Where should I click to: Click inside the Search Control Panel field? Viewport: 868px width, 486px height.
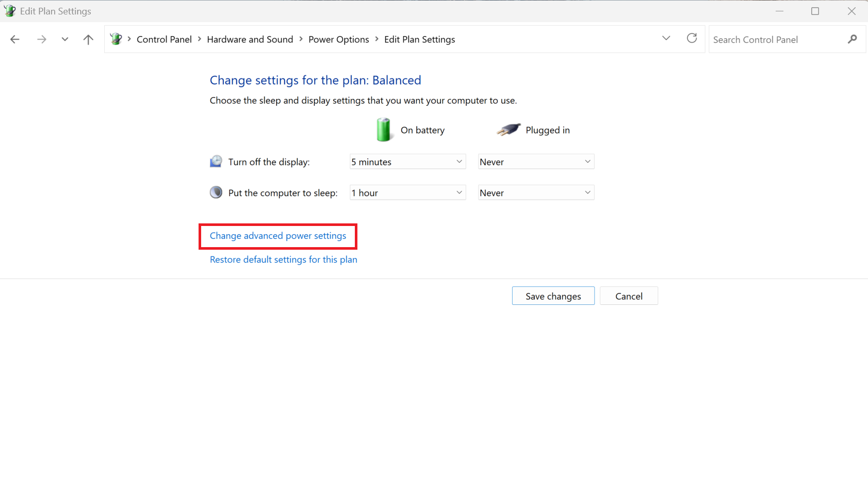[x=774, y=39]
